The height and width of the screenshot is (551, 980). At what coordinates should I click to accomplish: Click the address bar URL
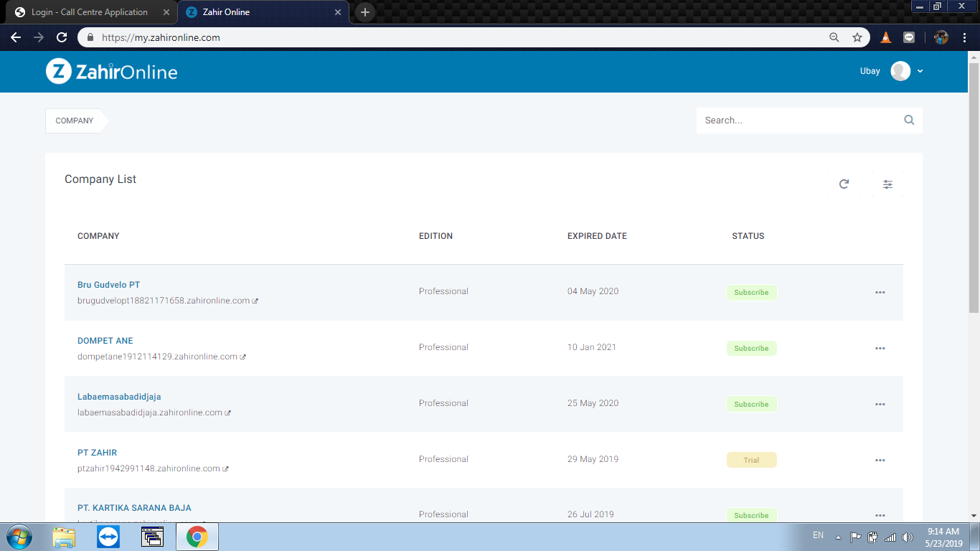pyautogui.click(x=161, y=37)
